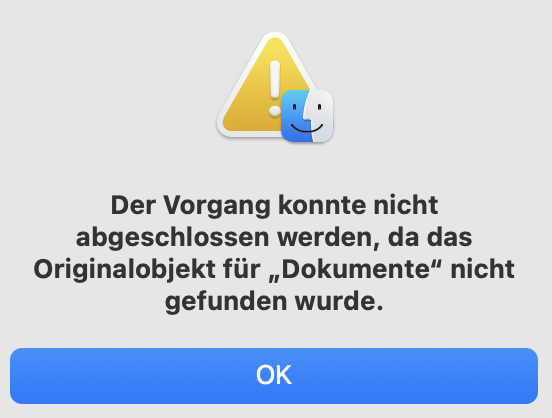Select the white right half of the Finder face

pyautogui.click(x=320, y=116)
